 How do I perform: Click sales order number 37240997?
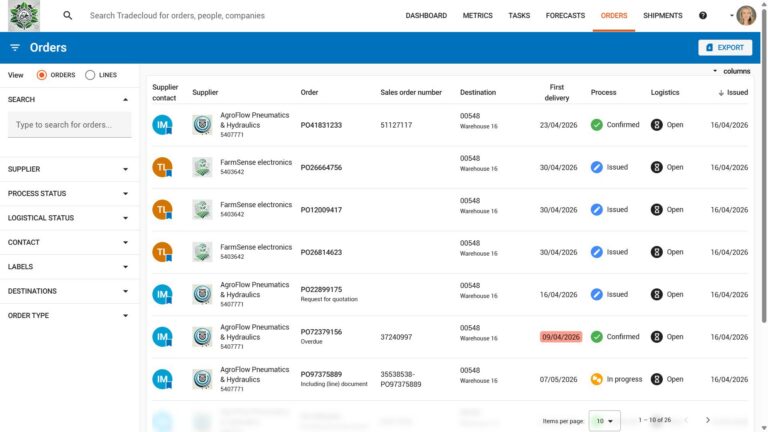396,337
